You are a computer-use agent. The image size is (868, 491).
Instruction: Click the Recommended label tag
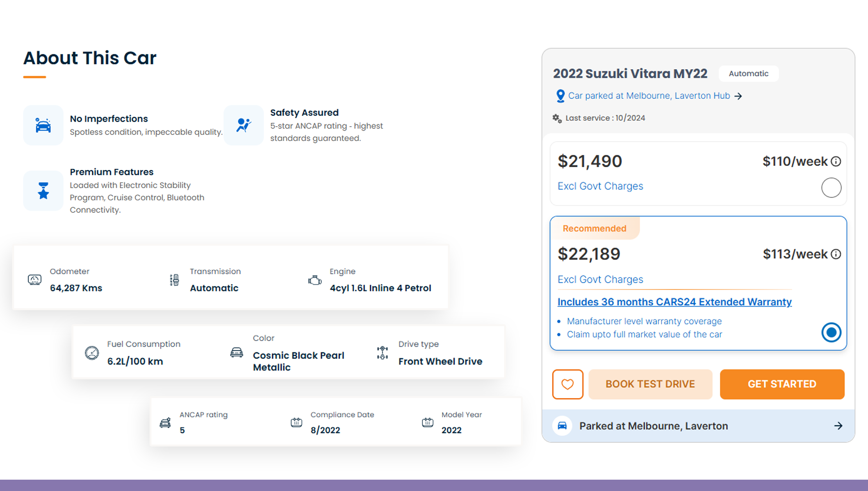594,228
